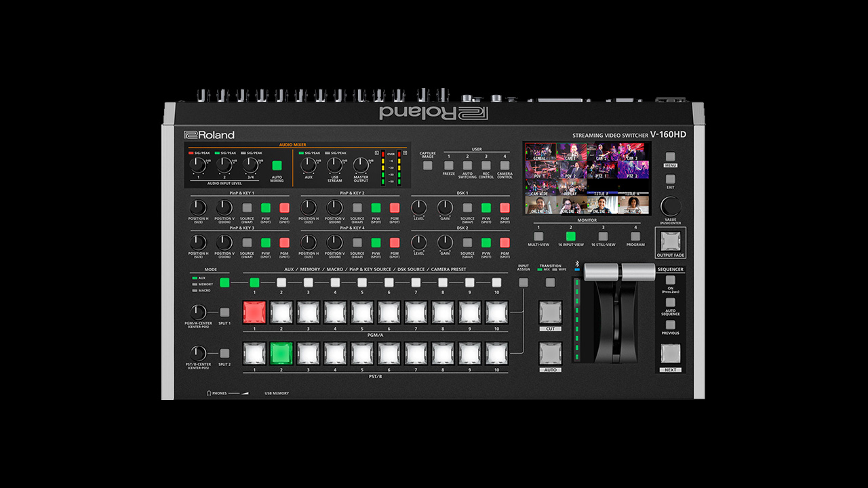Click the DSK 2 GAIN knob
868x488 pixels.
tap(445, 242)
